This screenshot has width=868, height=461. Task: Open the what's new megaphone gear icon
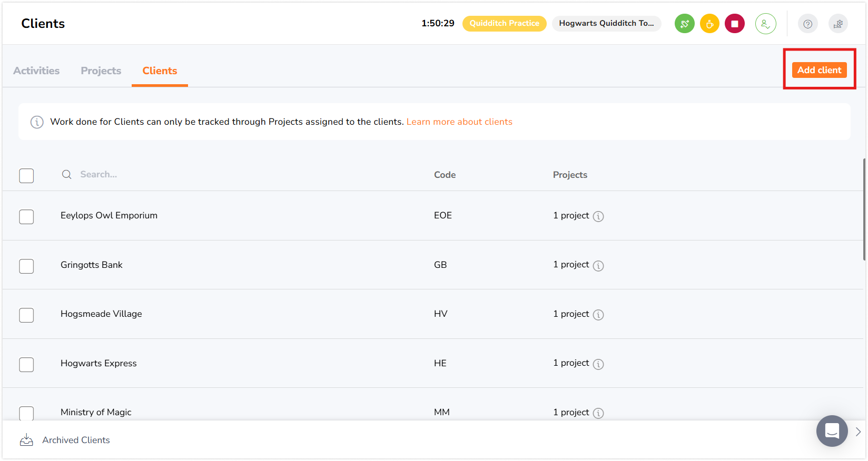coord(838,24)
